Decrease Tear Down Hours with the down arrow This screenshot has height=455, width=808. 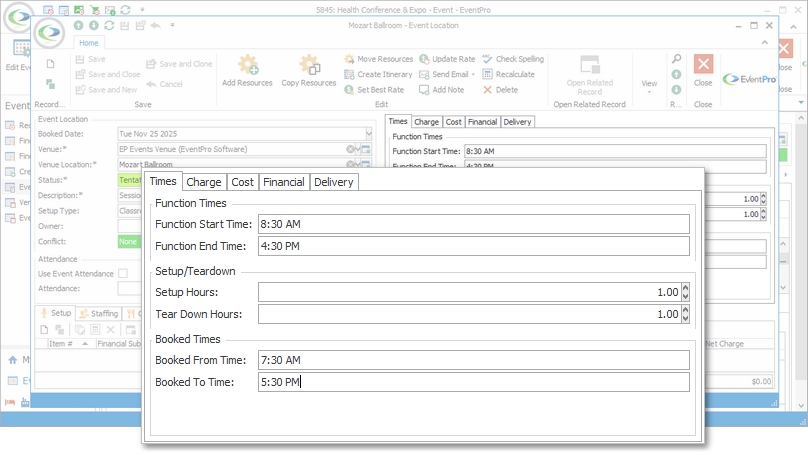[x=685, y=318]
